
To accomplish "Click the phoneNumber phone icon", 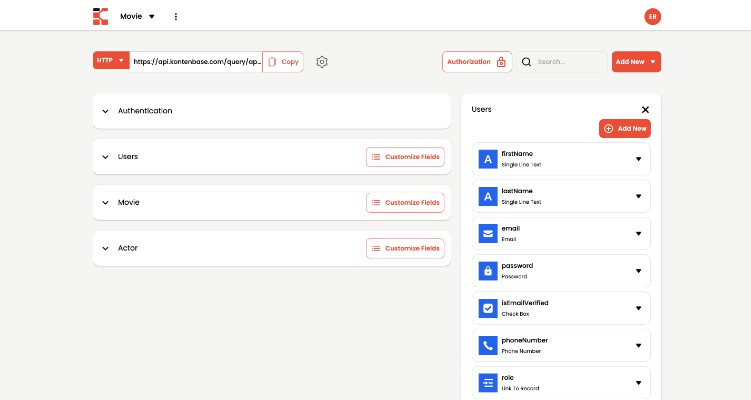I will 487,346.
